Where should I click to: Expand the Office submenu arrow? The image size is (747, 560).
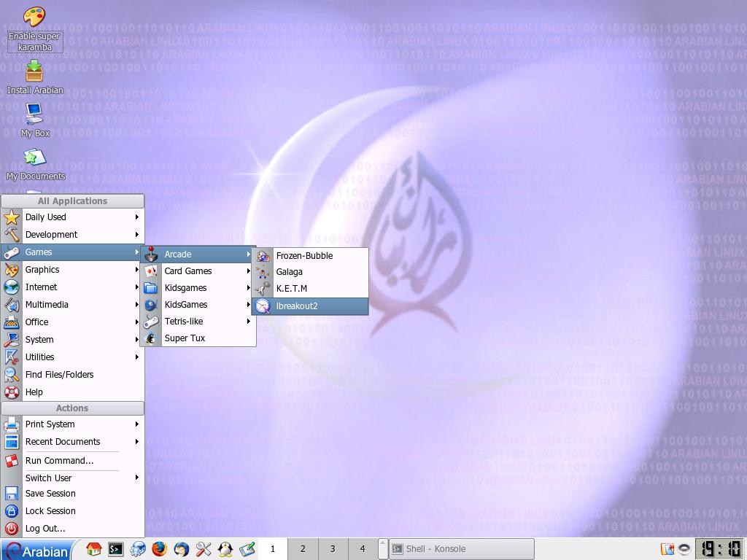click(x=136, y=322)
